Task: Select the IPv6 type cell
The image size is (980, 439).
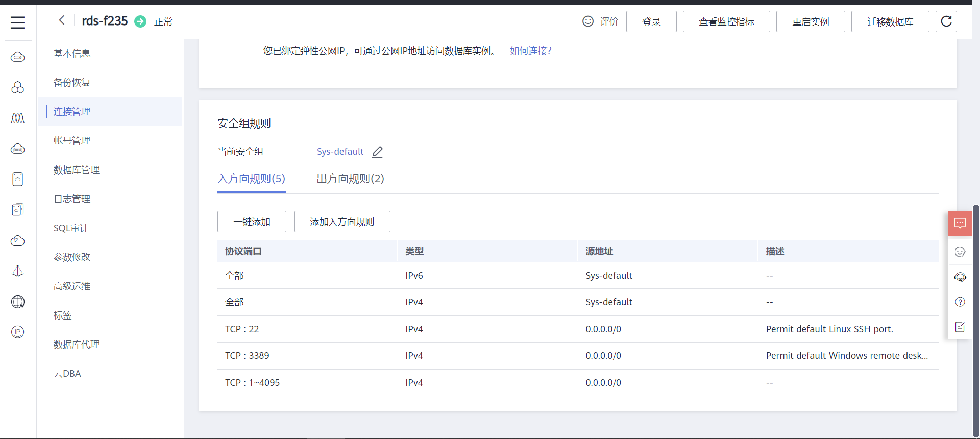Action: [414, 276]
